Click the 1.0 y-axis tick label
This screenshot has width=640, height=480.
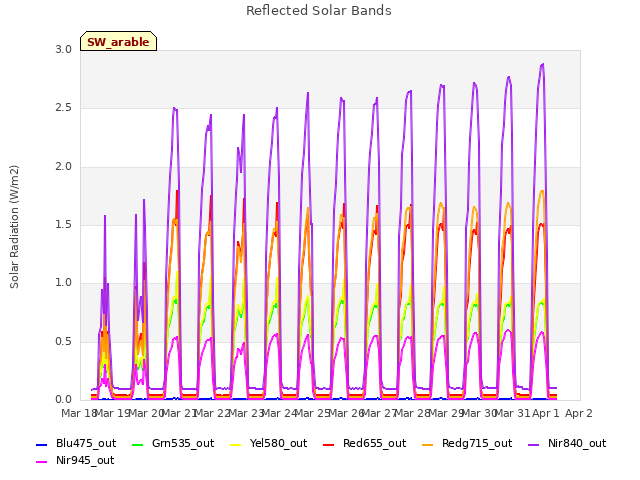coord(63,283)
